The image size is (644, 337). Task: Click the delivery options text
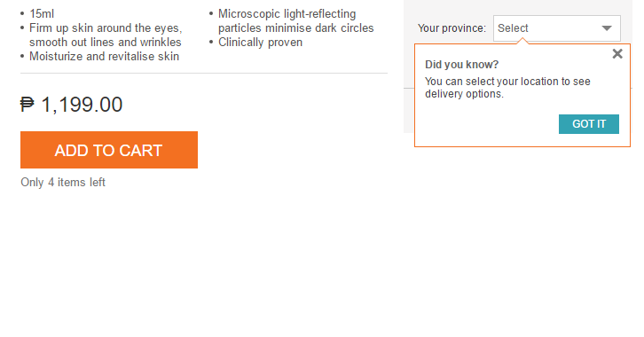(464, 94)
